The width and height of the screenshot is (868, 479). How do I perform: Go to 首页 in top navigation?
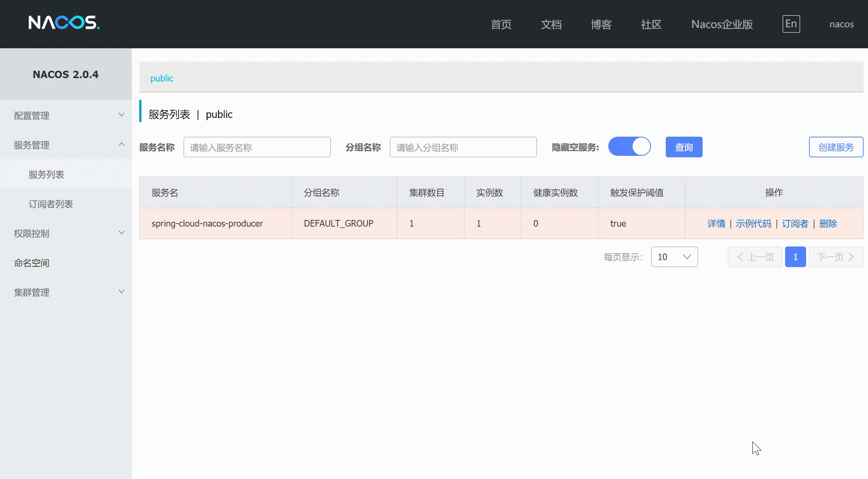[x=501, y=24]
